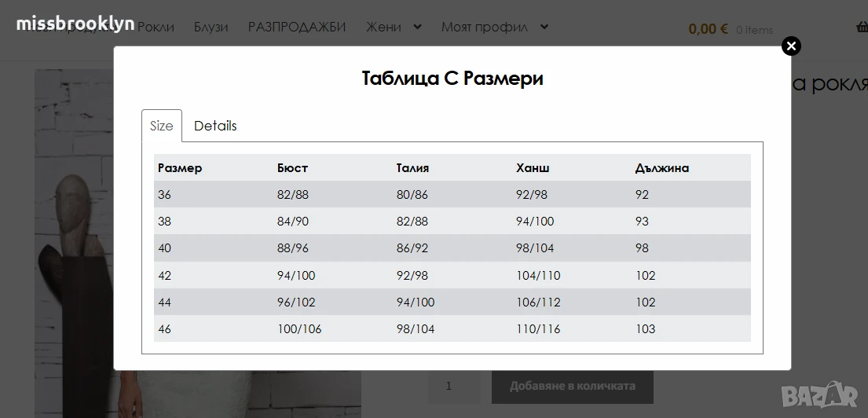Select size 38 cell
868x418 pixels.
coord(164,222)
